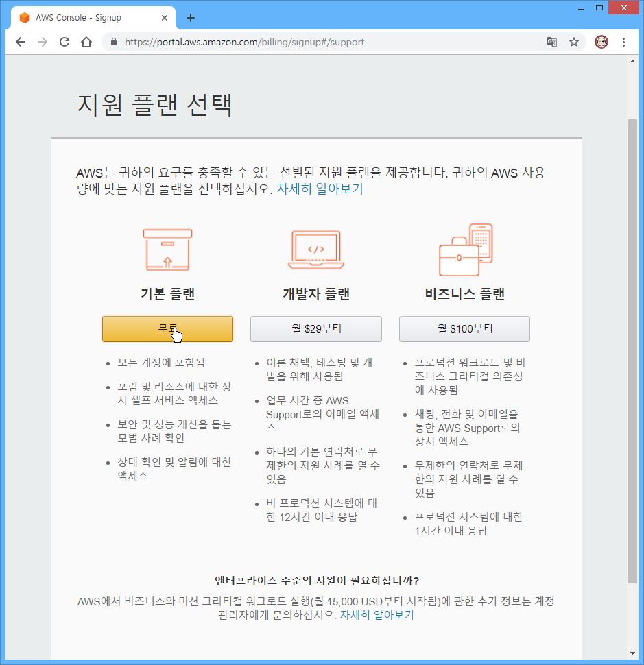Click the 비즈니스 플랜 briefcase icon

466,250
